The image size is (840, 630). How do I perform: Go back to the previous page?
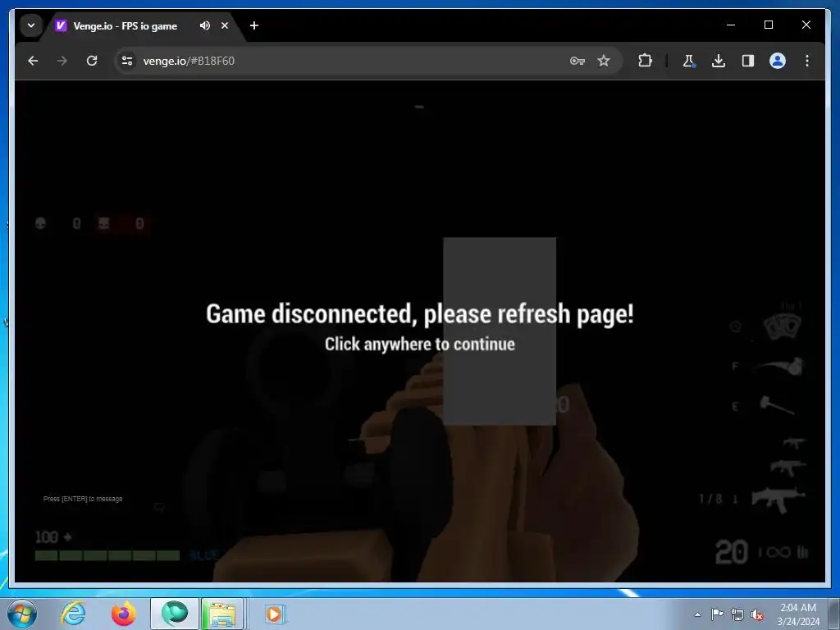(x=33, y=61)
